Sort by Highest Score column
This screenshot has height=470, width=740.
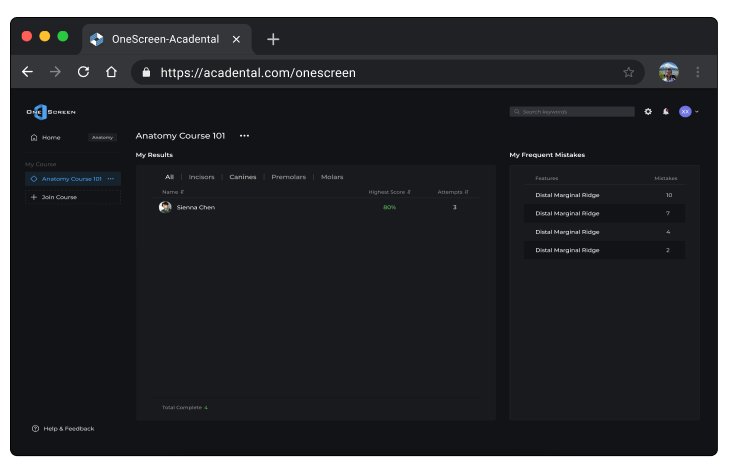coord(390,193)
